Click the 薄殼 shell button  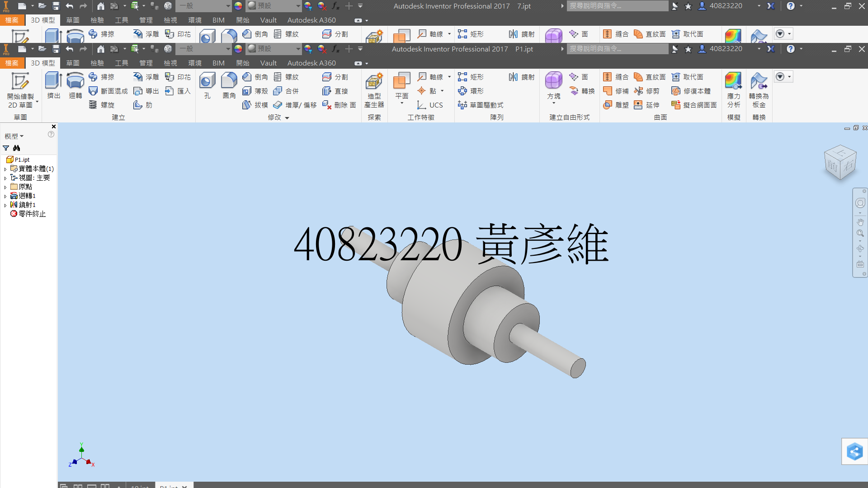point(255,91)
